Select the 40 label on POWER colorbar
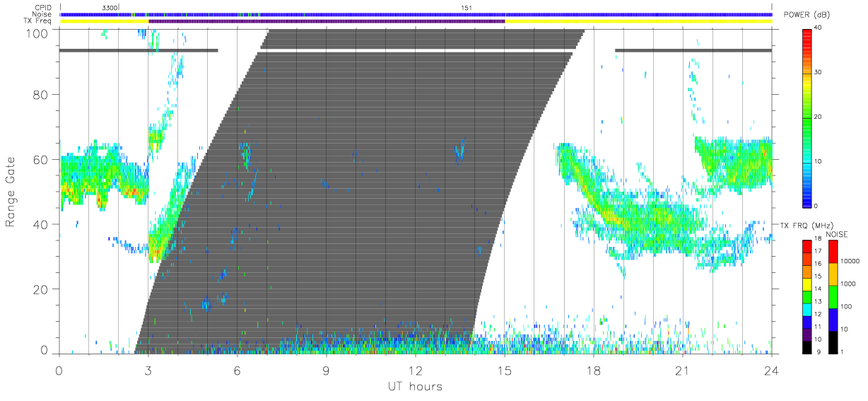The width and height of the screenshot is (868, 401). pos(819,28)
